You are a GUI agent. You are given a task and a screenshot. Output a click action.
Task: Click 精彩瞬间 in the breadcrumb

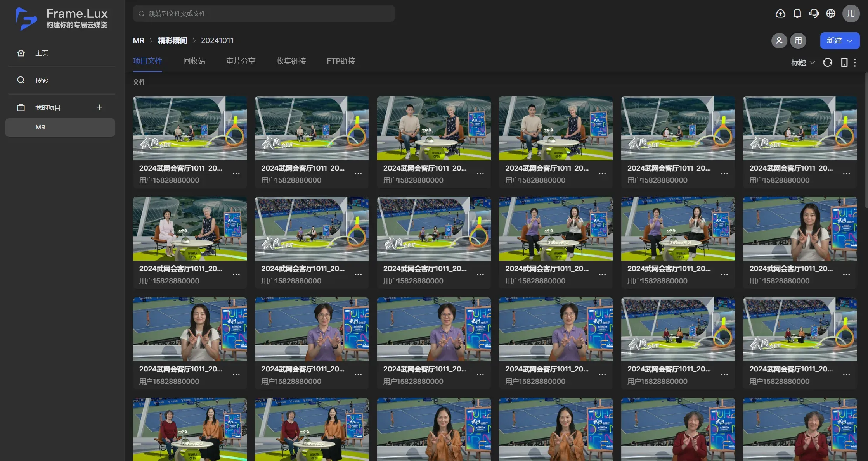click(172, 41)
